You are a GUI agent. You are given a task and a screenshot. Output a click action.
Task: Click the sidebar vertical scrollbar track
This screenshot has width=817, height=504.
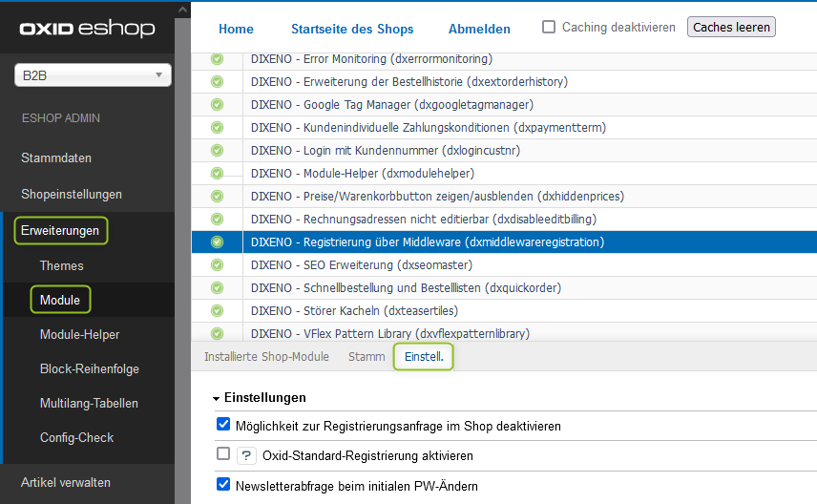point(182,261)
